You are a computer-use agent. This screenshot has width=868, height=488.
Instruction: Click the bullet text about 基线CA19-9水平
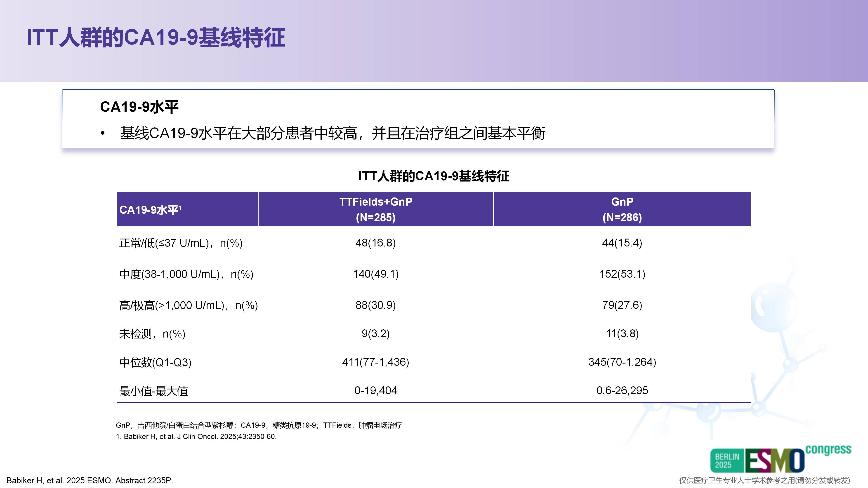click(x=332, y=133)
